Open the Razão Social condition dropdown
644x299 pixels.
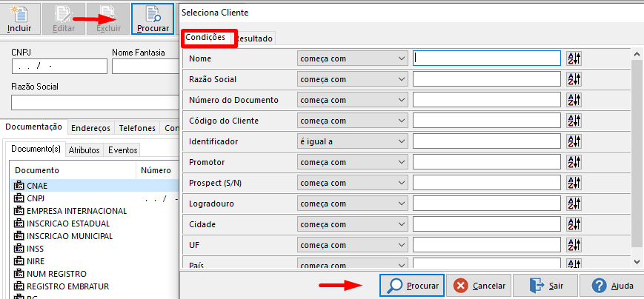pos(353,79)
